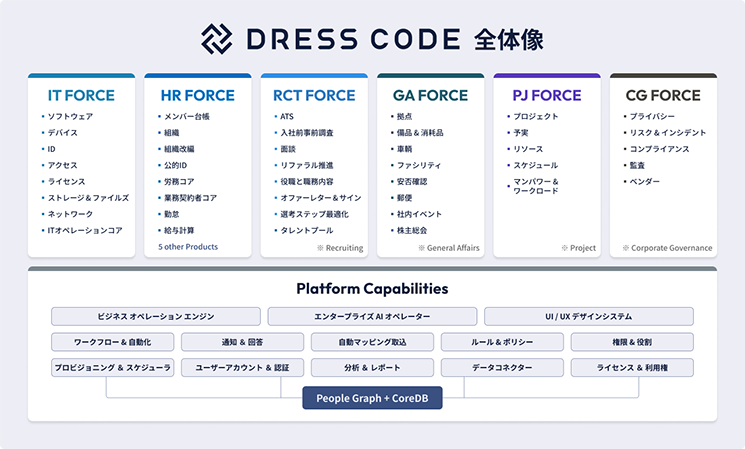Click スケジュール under PJ FORCE
This screenshot has width=745, height=449.
coord(535,165)
